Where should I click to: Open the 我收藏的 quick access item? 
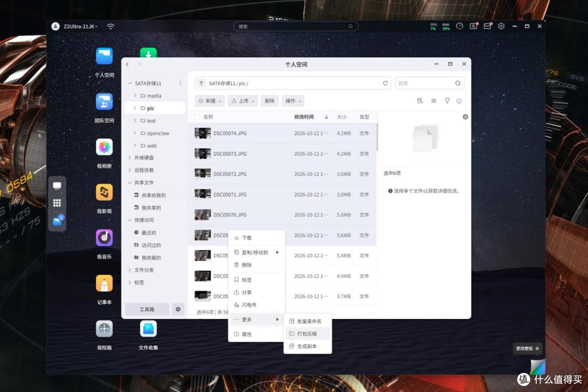[151, 258]
